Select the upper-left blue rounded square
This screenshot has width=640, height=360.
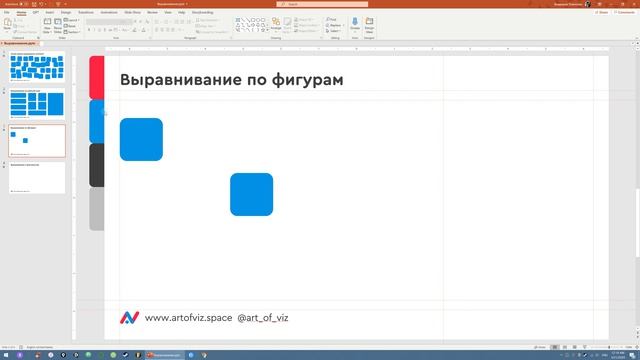pos(141,140)
